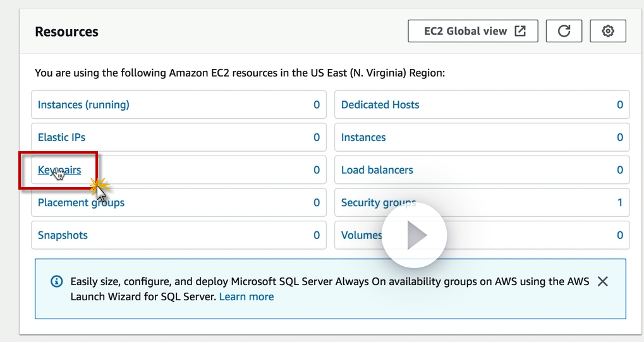Click the Security groups count of 1
Image resolution: width=644 pixels, height=342 pixels.
click(619, 203)
